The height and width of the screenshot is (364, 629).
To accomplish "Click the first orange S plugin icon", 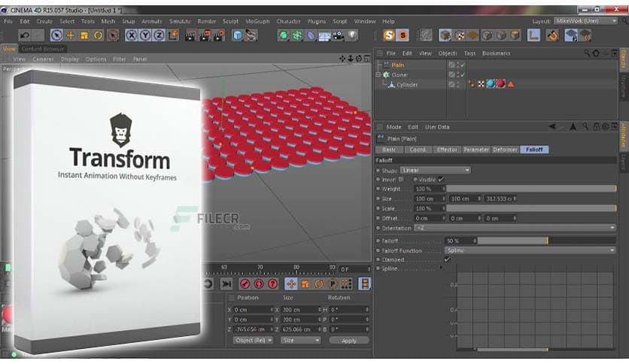I will point(388,35).
